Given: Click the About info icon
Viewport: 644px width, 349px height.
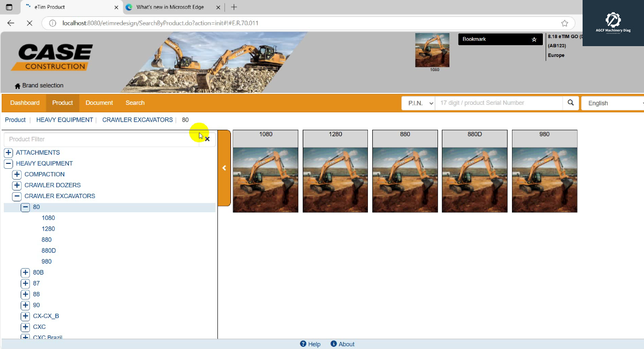Looking at the screenshot, I should click(x=333, y=344).
